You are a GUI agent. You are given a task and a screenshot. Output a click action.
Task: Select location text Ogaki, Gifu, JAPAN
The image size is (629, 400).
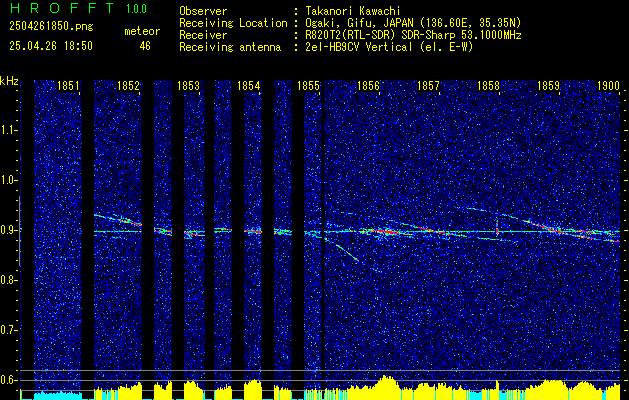click(x=359, y=23)
